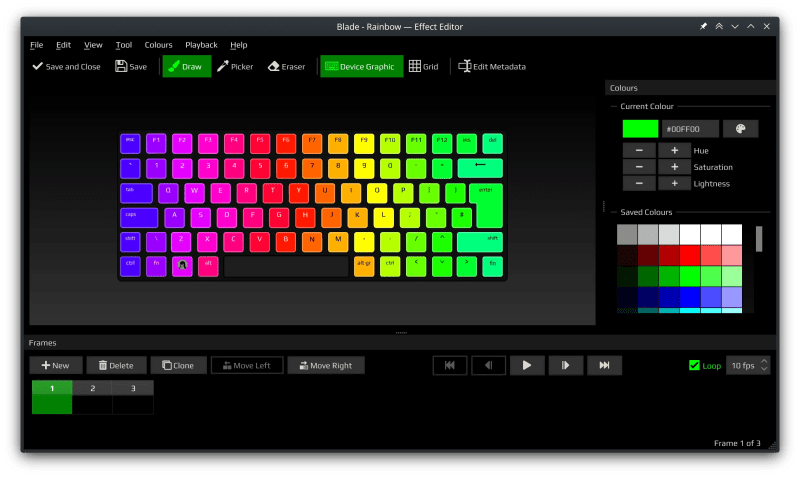Screen dimensions: 800x477
Task: Open the Help menu
Action: point(238,45)
